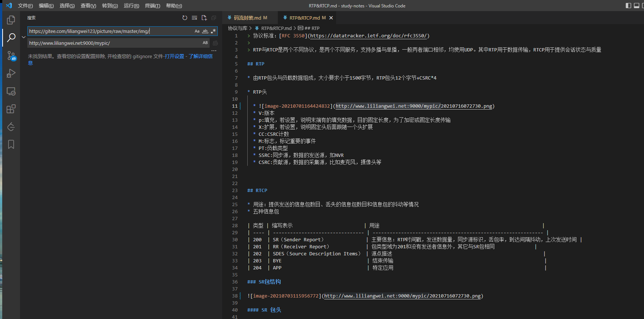This screenshot has width=644, height=319.
Task: Open the Gitee share arrow icon in activity bar
Action: pyautogui.click(x=11, y=127)
